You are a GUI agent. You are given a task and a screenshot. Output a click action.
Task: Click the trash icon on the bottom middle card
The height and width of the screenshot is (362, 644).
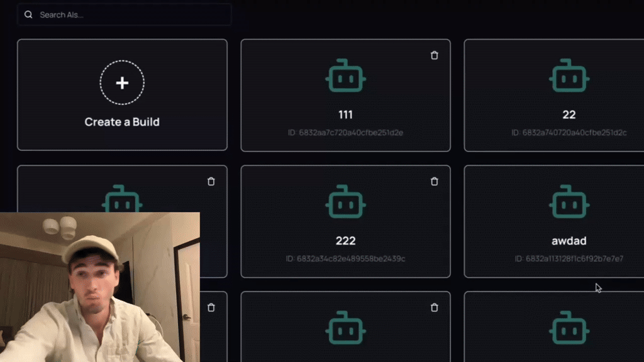coord(434,307)
